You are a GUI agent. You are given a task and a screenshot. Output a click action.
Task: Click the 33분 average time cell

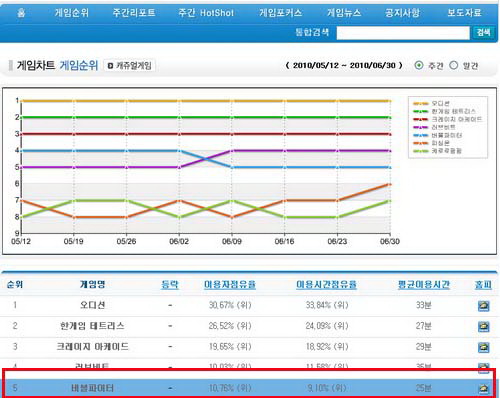click(x=424, y=305)
